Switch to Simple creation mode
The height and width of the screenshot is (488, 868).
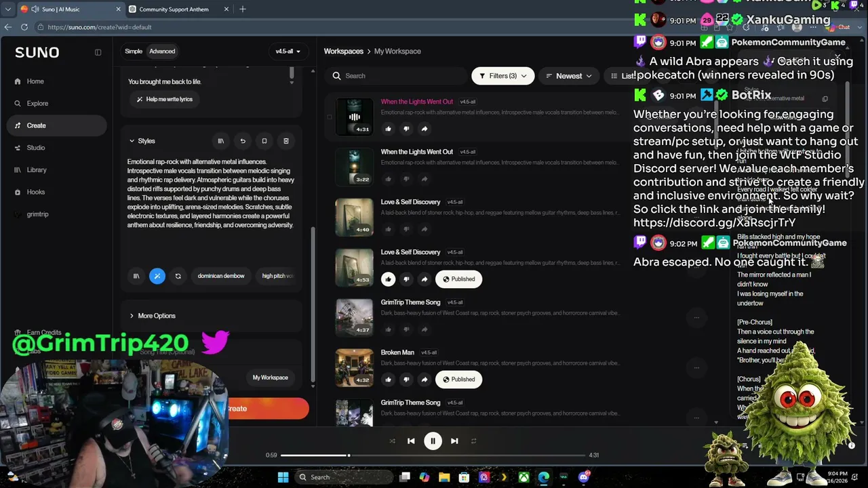[x=134, y=52]
